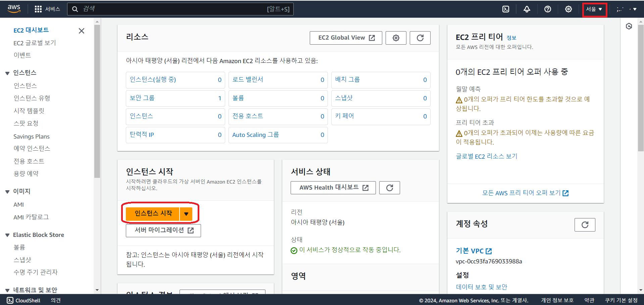This screenshot has height=305, width=644.
Task: Open the 탄력적 IP resource link
Action: click(142, 135)
